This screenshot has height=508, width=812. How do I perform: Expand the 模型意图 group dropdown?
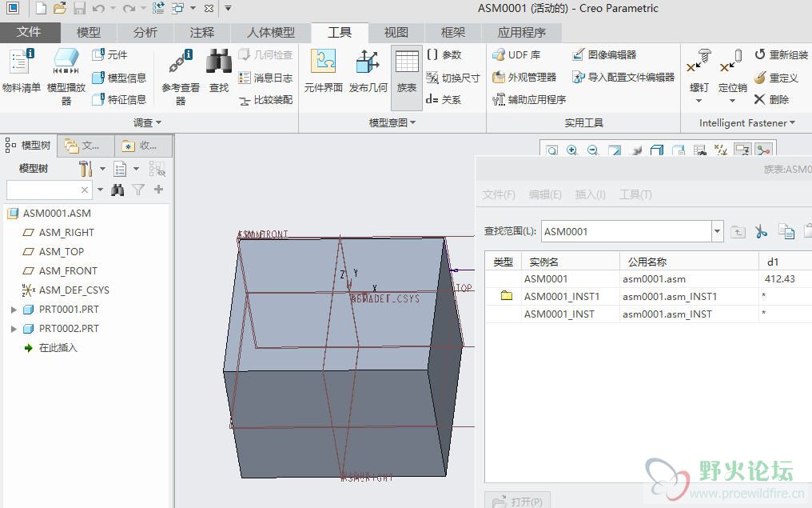tap(392, 122)
